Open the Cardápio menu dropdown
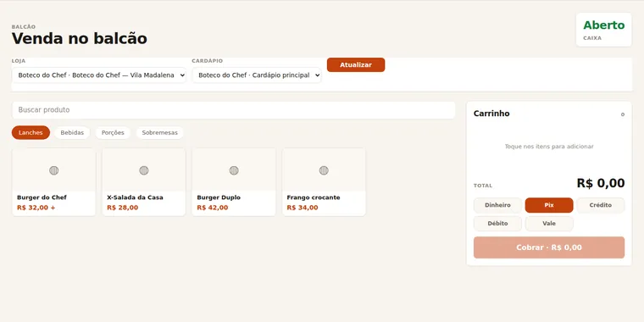644x322 pixels. (x=257, y=75)
